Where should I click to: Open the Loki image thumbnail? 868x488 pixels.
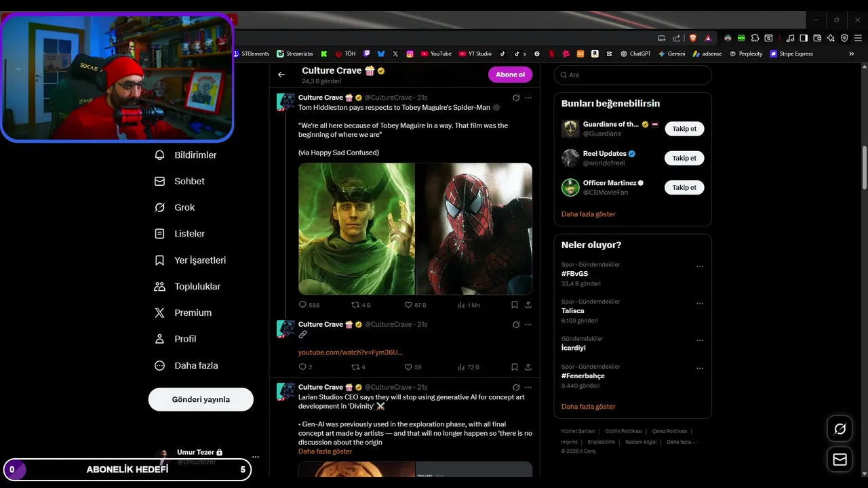tap(357, 228)
